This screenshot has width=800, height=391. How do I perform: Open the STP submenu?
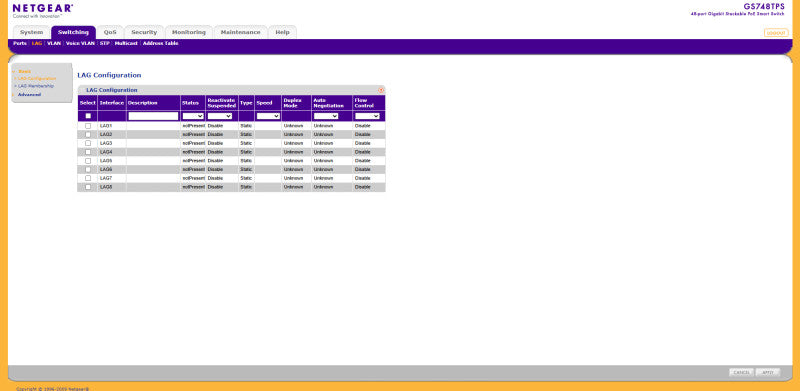click(105, 44)
